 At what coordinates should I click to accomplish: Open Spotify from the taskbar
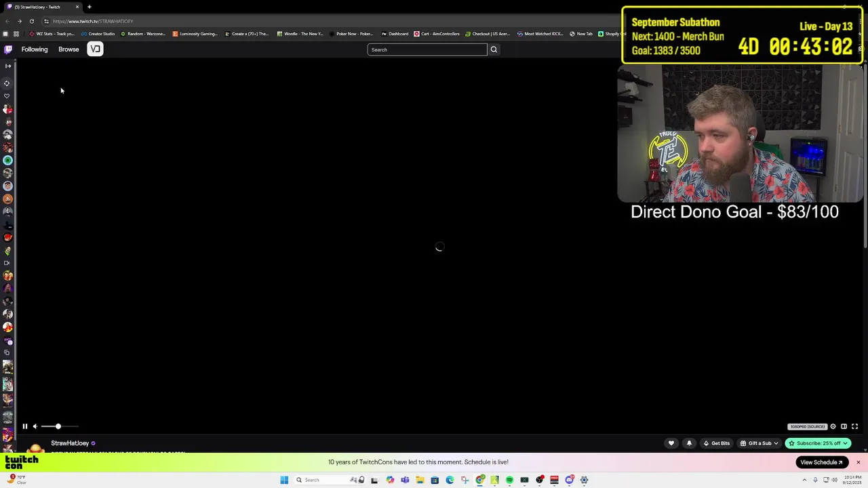509,480
